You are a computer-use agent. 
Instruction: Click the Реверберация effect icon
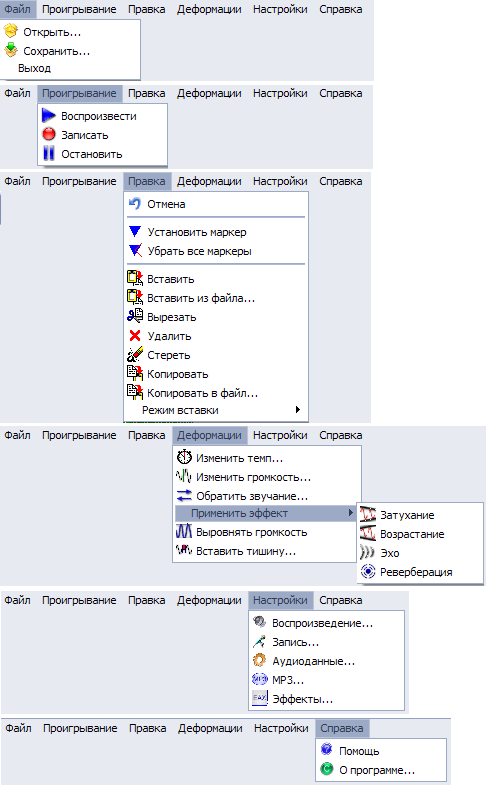[368, 571]
